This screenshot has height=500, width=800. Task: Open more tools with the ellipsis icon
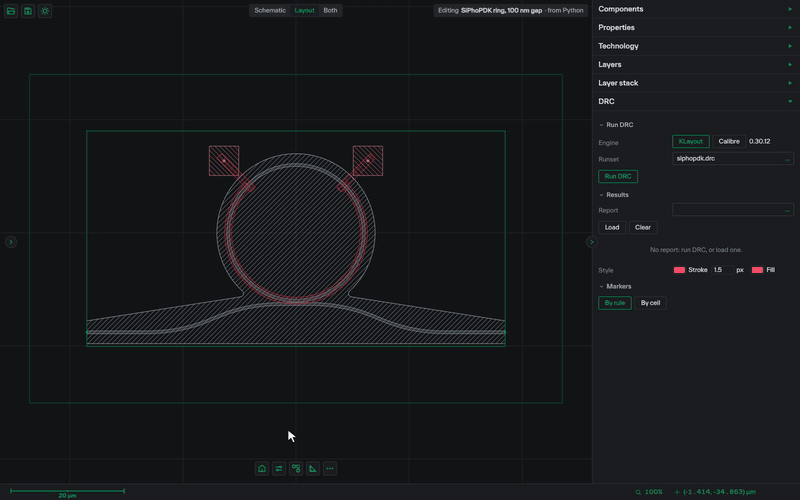(x=330, y=468)
